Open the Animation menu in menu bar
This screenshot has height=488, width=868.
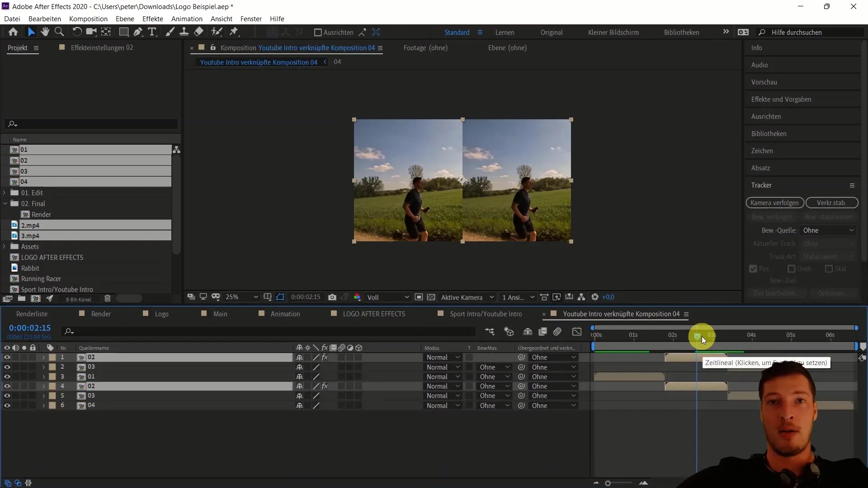187,19
